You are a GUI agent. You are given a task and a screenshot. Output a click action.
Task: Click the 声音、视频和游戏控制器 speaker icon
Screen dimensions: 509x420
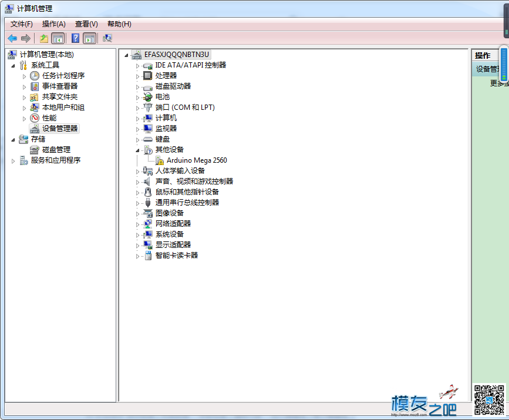[147, 182]
